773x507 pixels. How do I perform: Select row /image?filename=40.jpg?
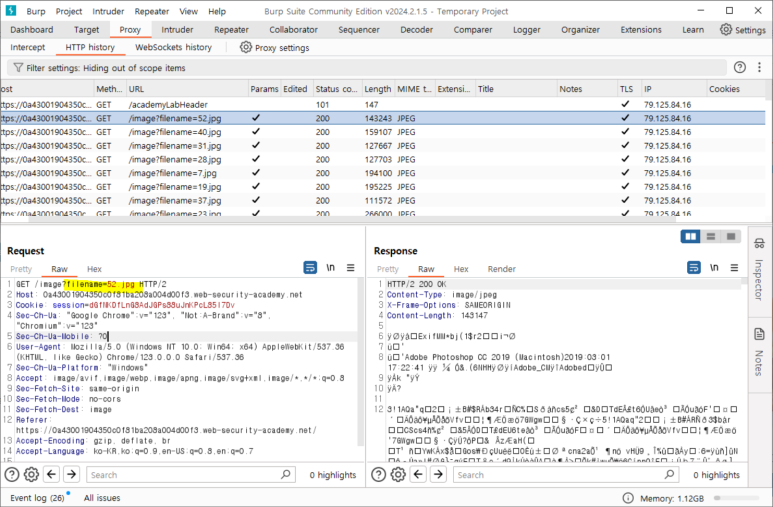(383, 132)
